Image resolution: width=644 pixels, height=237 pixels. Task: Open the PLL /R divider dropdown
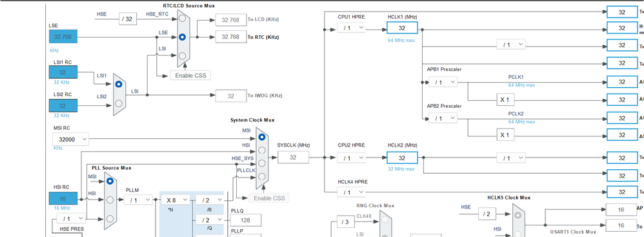pyautogui.click(x=210, y=200)
